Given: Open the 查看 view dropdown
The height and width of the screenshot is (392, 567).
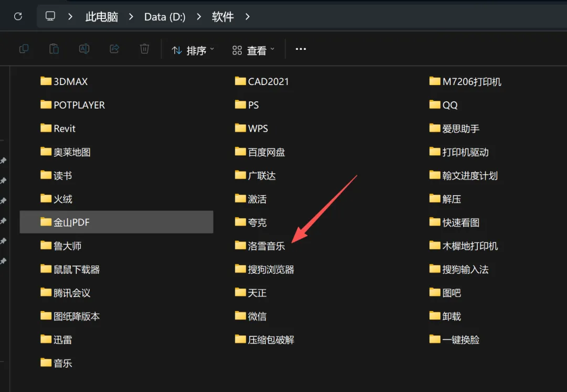Looking at the screenshot, I should [253, 50].
